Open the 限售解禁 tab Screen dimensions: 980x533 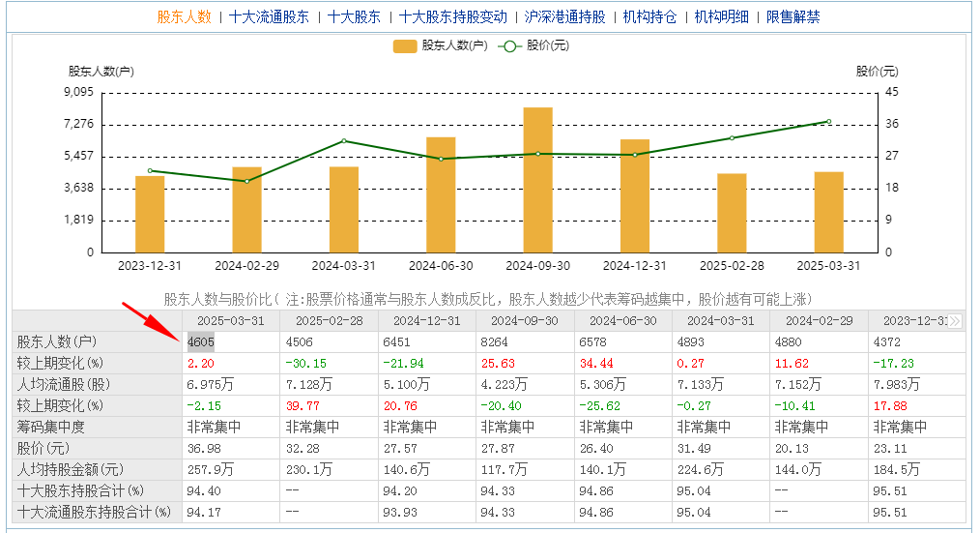(x=793, y=16)
